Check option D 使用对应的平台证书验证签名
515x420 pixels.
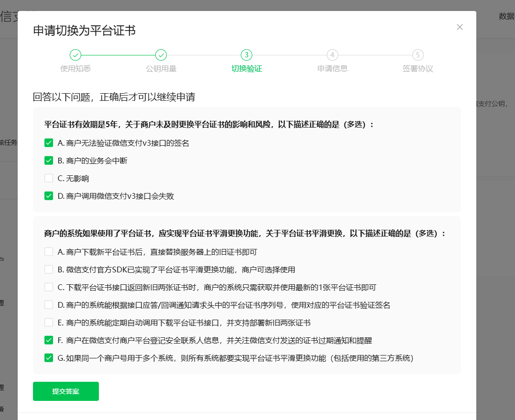[x=49, y=305]
